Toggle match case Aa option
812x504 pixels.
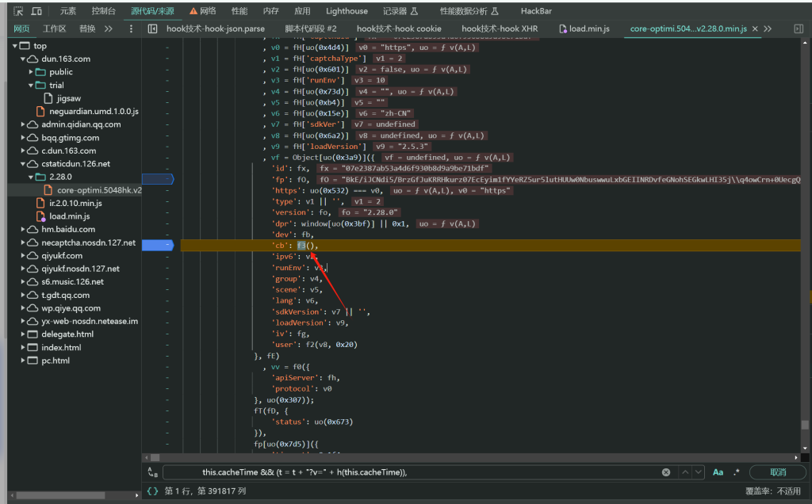(x=718, y=472)
